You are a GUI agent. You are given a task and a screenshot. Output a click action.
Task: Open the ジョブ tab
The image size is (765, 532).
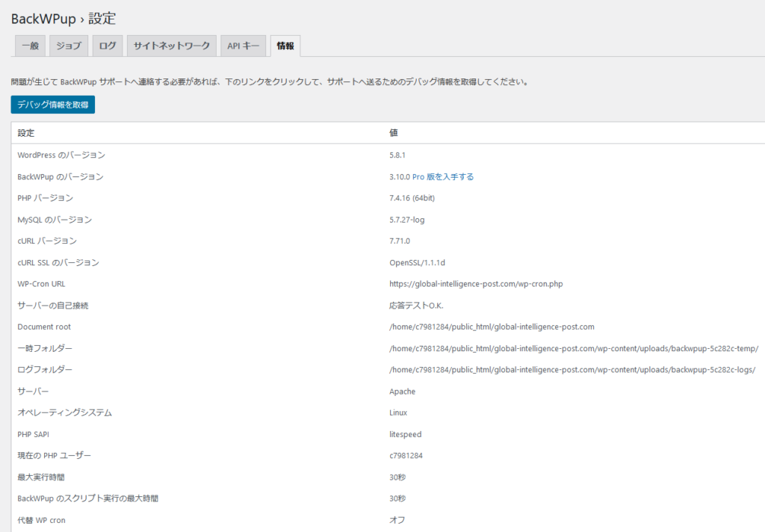point(69,46)
